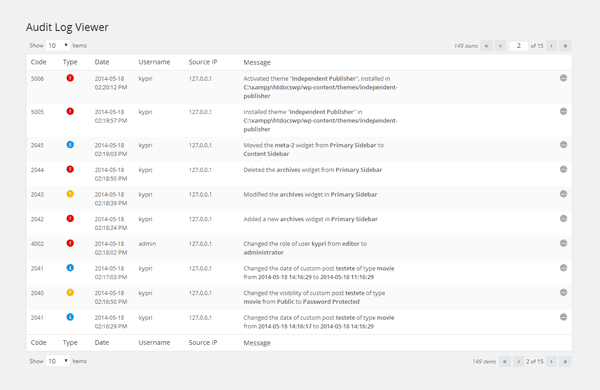
Task: Click Type column in the table footer
Action: [70, 343]
